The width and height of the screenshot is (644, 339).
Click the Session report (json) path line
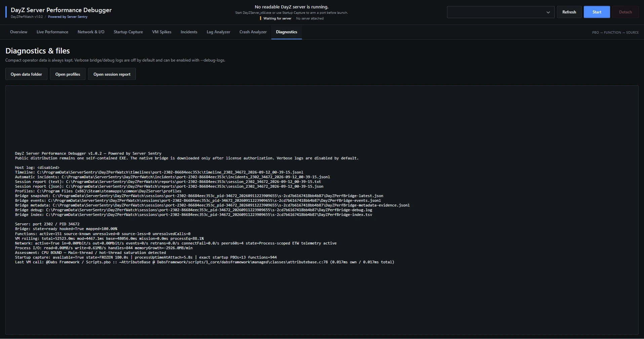tap(169, 186)
